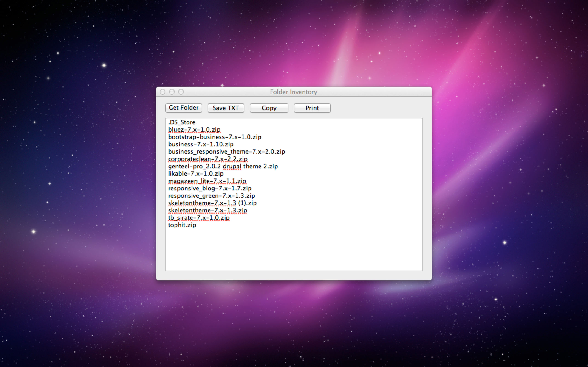Select tb_sirate-7.x-1.0.zip in the list
Screen dimensions: 588x367
pos(199,218)
